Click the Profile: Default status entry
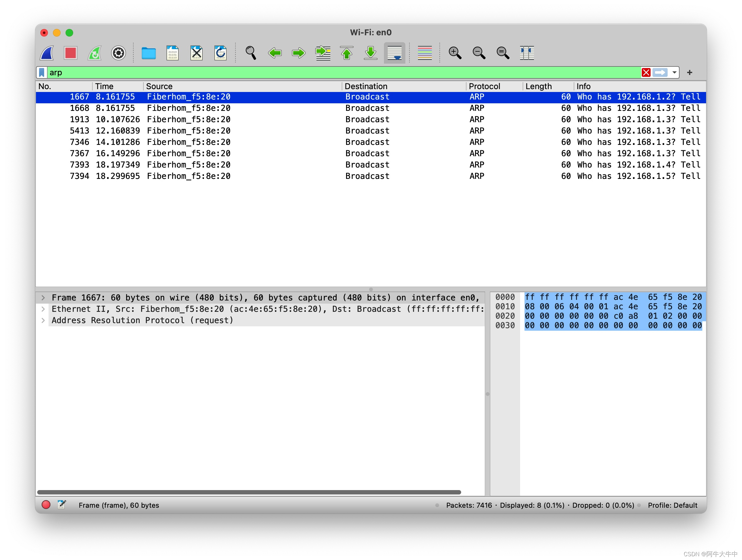The width and height of the screenshot is (742, 560). (x=672, y=505)
